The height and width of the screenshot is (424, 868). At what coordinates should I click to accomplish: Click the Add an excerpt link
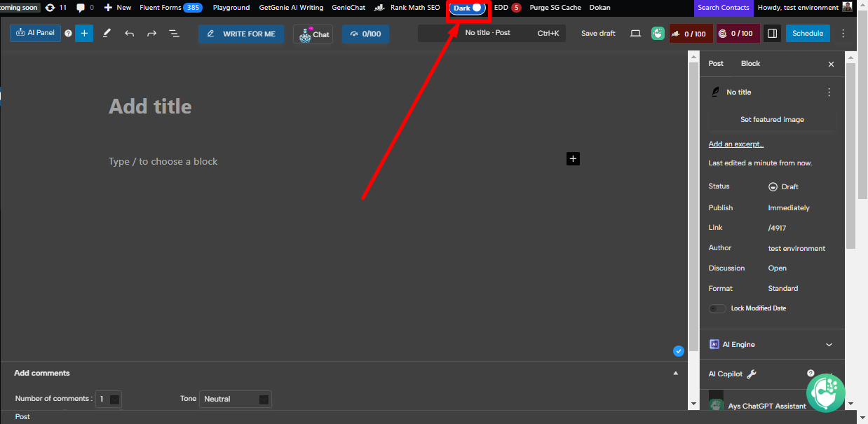[x=736, y=144]
